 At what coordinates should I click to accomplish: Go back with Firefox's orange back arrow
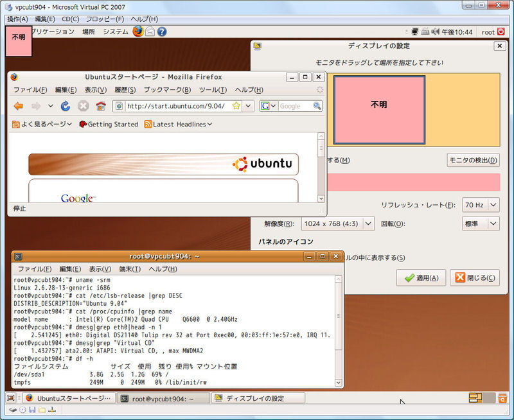19,106
